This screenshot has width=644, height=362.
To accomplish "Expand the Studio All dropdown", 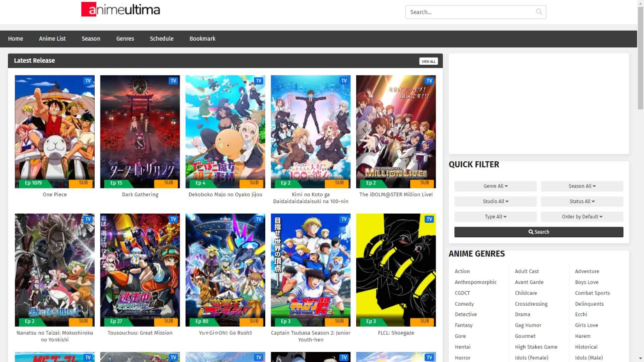I will (495, 202).
